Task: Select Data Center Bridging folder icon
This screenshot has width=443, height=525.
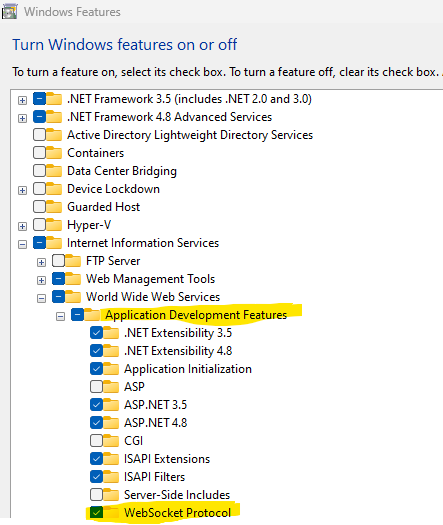Action: pos(54,170)
